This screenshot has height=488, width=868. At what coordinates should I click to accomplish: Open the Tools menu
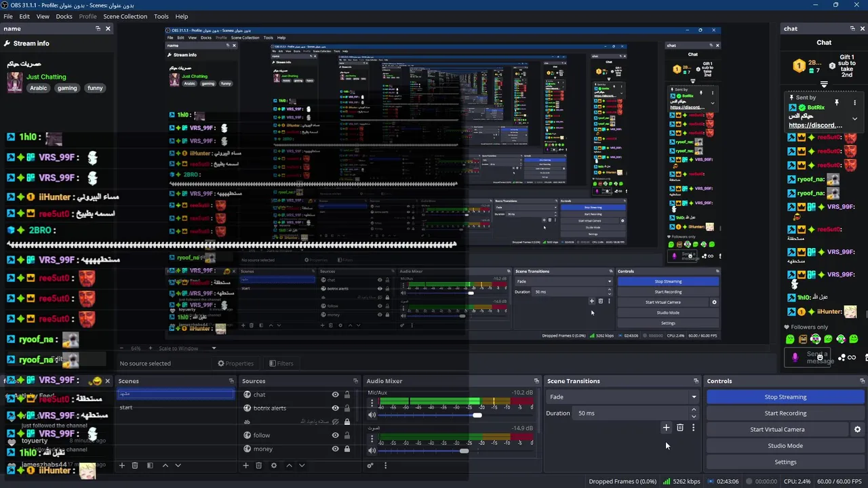point(161,16)
